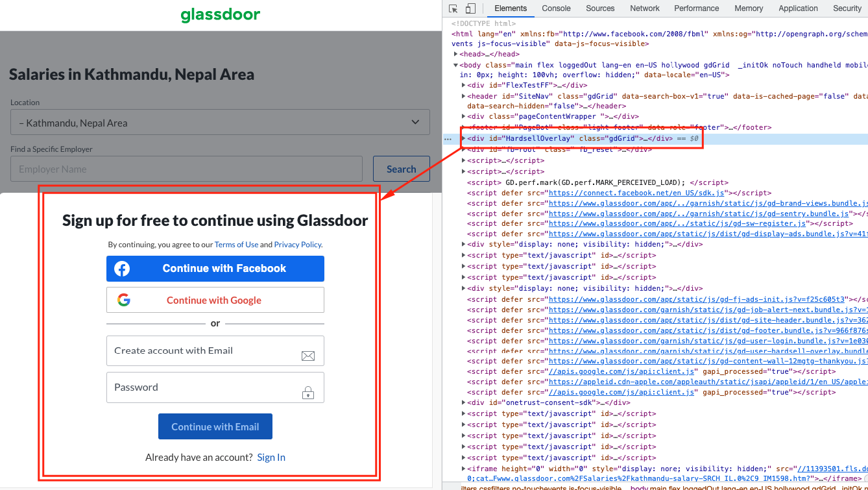Image resolution: width=868 pixels, height=490 pixels.
Task: Click the Google logo icon in the signup modal
Action: (x=124, y=300)
